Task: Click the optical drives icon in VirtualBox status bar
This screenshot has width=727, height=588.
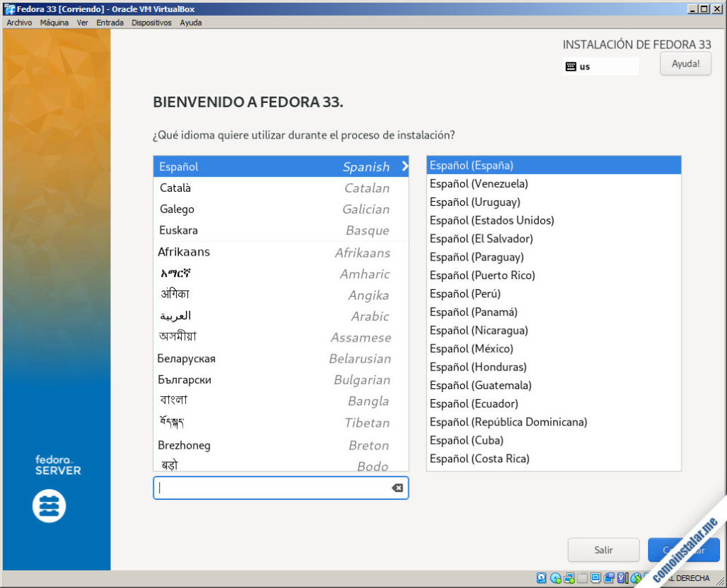Action: pos(554,577)
